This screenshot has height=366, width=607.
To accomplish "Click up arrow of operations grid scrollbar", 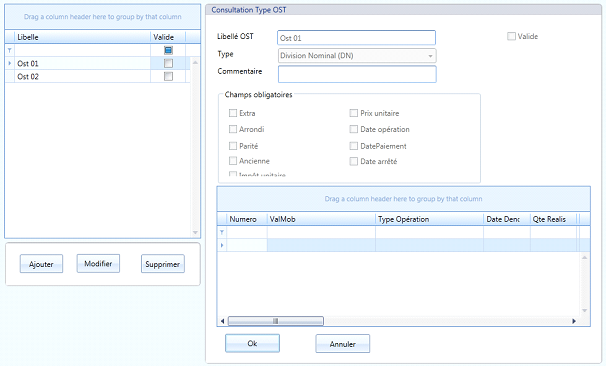I will tap(585, 257).
